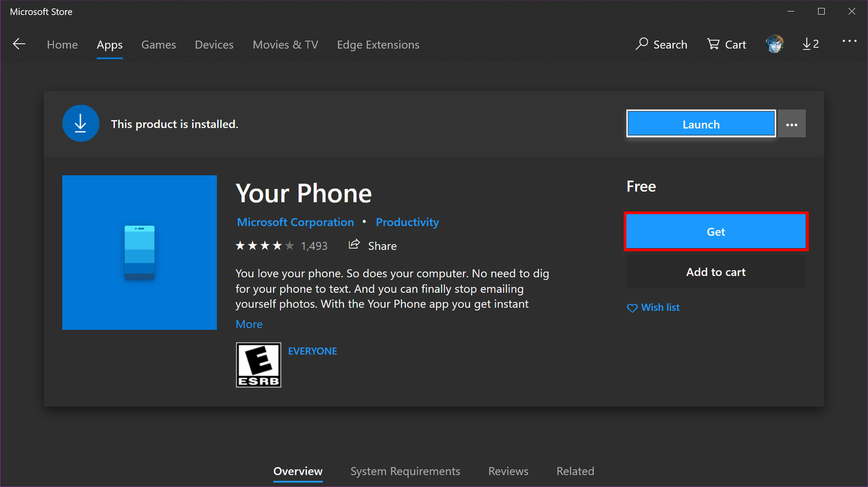Click Add to cart button

coord(716,272)
